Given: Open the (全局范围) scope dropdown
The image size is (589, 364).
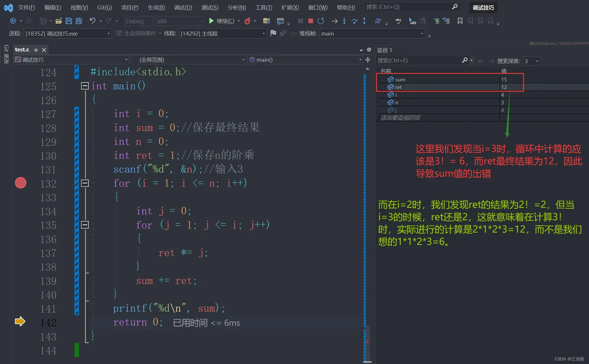Looking at the screenshot, I should pos(188,60).
